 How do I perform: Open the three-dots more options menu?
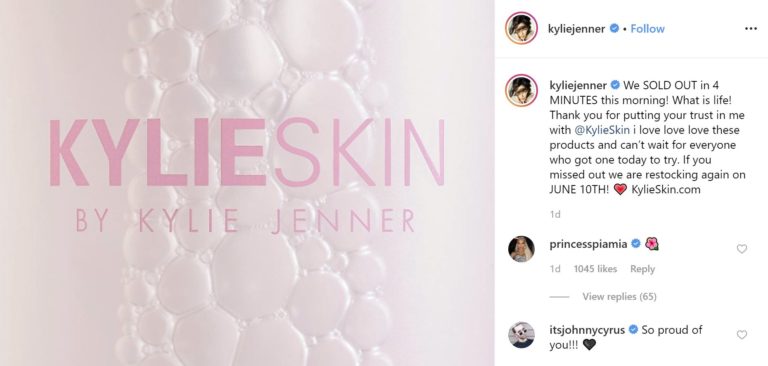750,29
